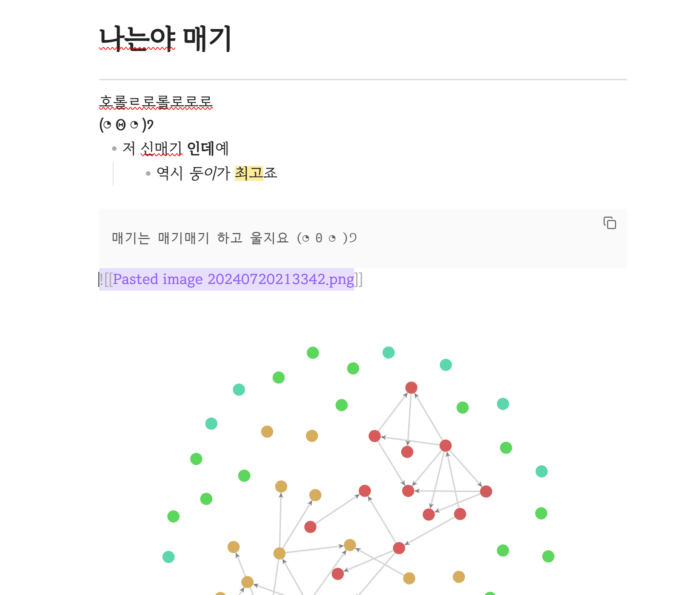Image resolution: width=700 pixels, height=595 pixels.
Task: Select the topmost green graph node
Action: (313, 353)
